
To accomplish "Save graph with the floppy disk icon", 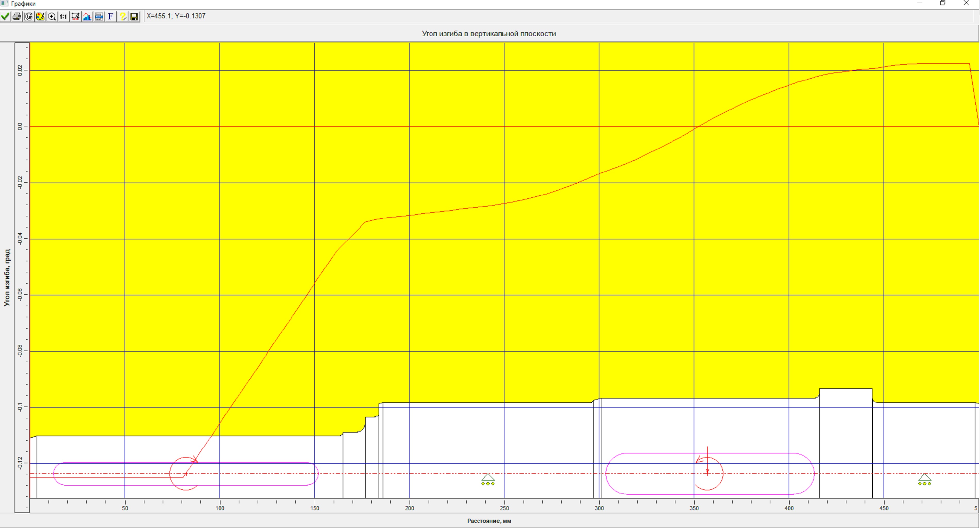I will click(x=134, y=16).
